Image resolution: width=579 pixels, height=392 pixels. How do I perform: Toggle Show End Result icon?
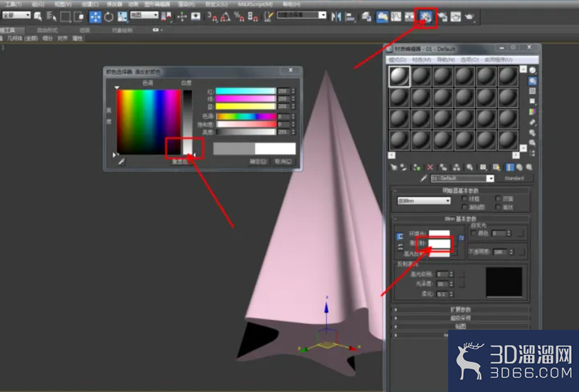point(510,168)
